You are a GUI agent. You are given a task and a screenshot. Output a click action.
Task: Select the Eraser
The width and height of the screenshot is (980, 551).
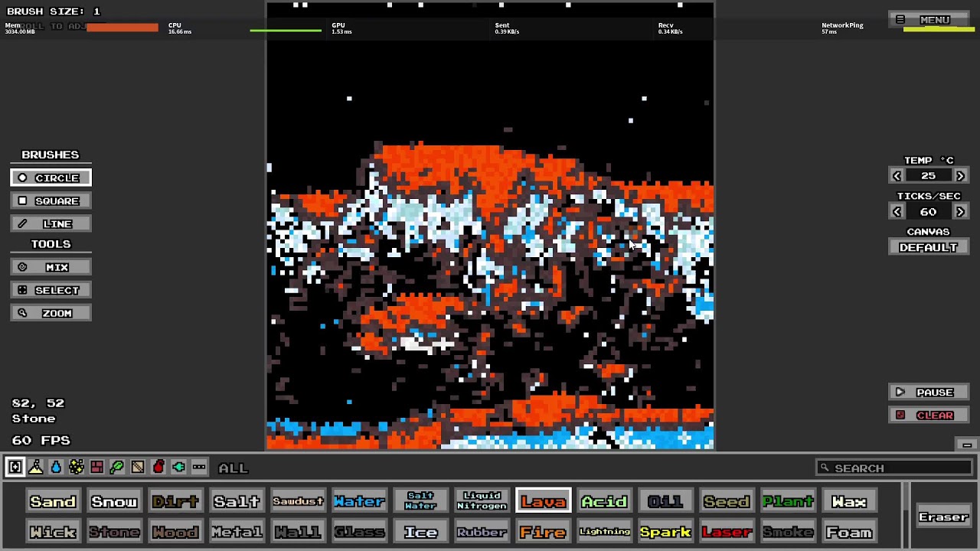click(943, 517)
